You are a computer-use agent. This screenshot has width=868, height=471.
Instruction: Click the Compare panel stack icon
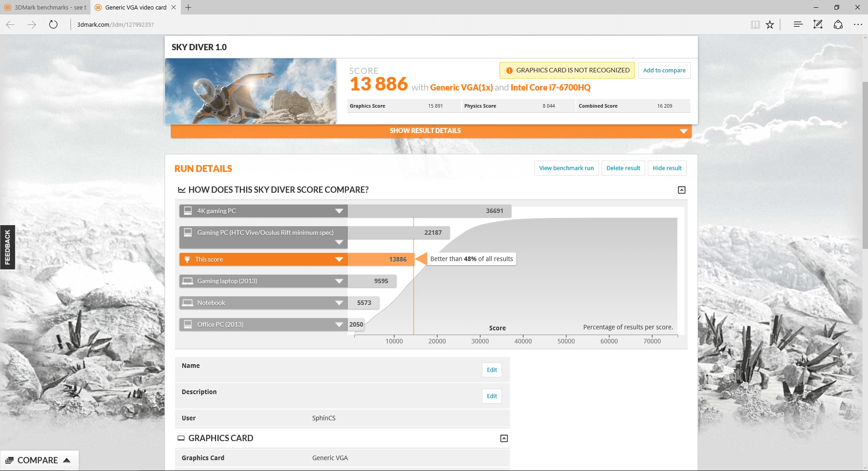click(x=9, y=461)
